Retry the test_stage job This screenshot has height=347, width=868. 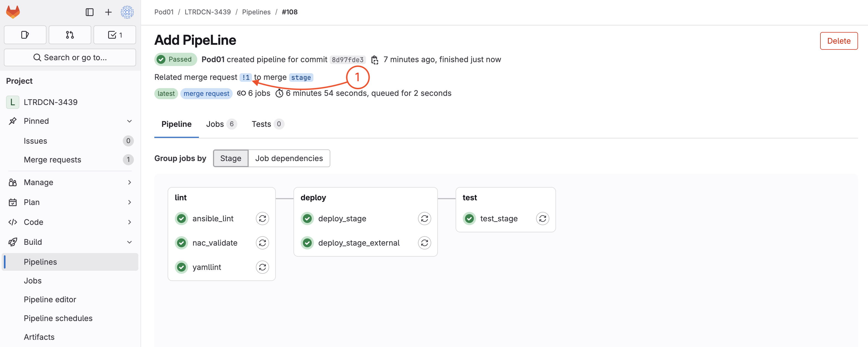542,219
